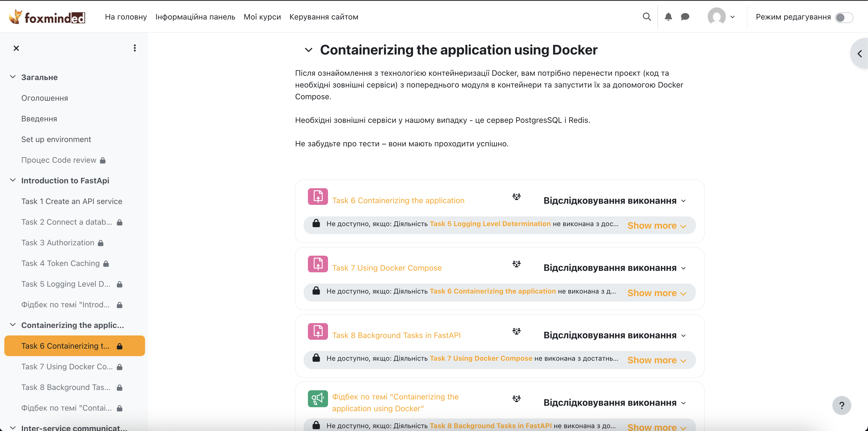Collapse Introduction to FastApi in sidebar
This screenshot has height=431, width=868.
(x=13, y=180)
